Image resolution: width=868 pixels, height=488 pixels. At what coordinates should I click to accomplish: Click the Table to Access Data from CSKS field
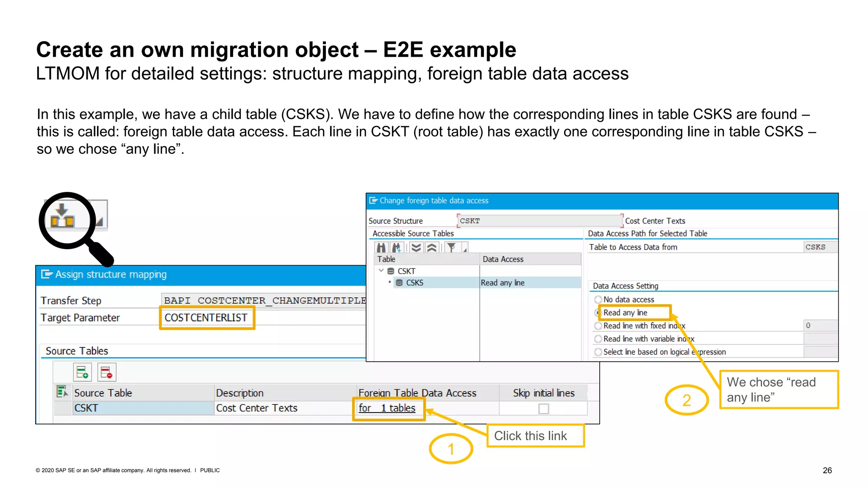pyautogui.click(x=821, y=247)
